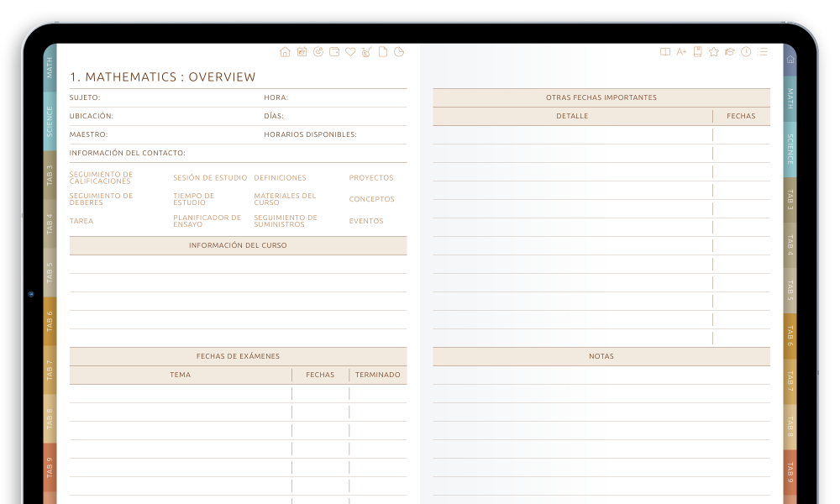The width and height of the screenshot is (840, 504).
Task: Switch to the SCIENCE tab on left edge
Action: point(50,121)
